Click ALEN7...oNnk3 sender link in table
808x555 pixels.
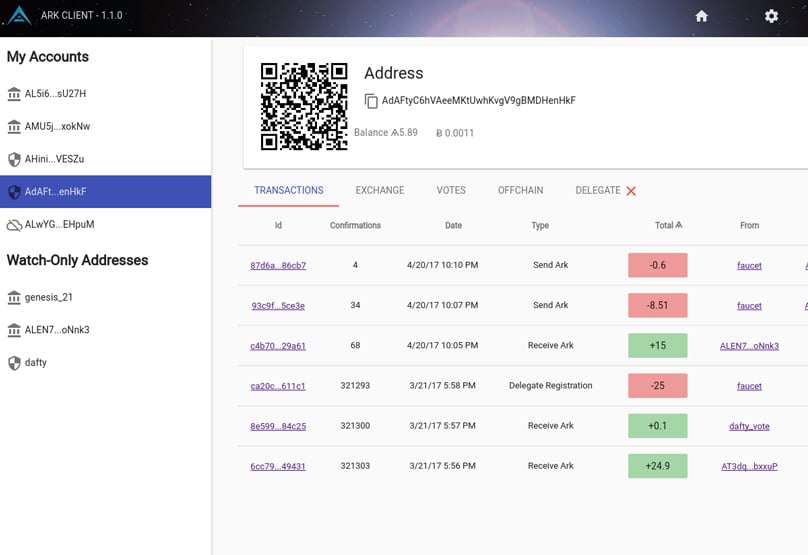coord(749,346)
